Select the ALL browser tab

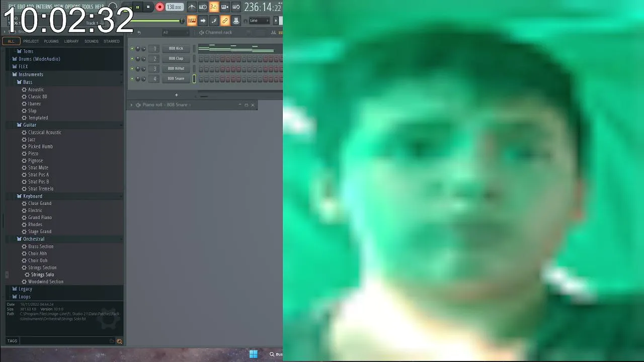pos(11,41)
